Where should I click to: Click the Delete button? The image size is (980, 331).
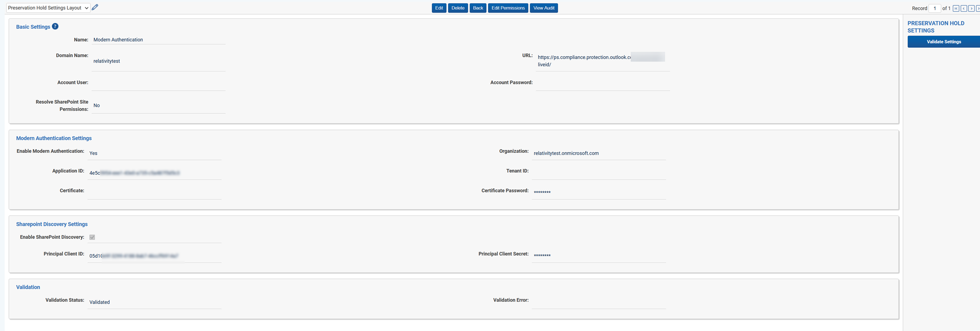(x=458, y=8)
